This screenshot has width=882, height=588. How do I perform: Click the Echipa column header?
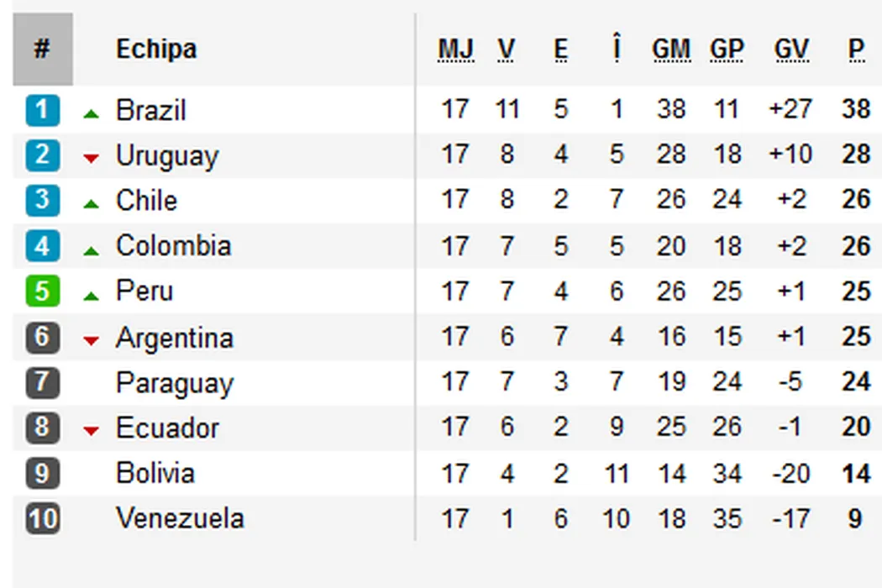tap(156, 49)
